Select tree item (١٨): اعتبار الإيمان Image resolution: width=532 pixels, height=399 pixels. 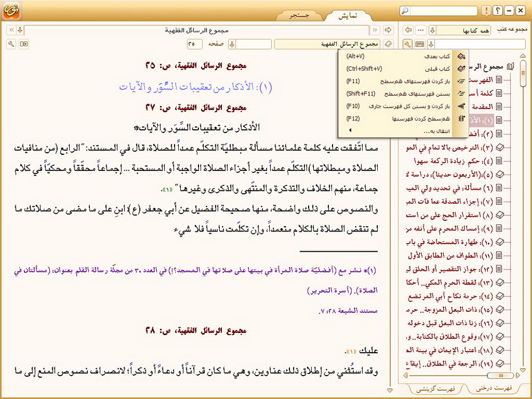(x=450, y=350)
